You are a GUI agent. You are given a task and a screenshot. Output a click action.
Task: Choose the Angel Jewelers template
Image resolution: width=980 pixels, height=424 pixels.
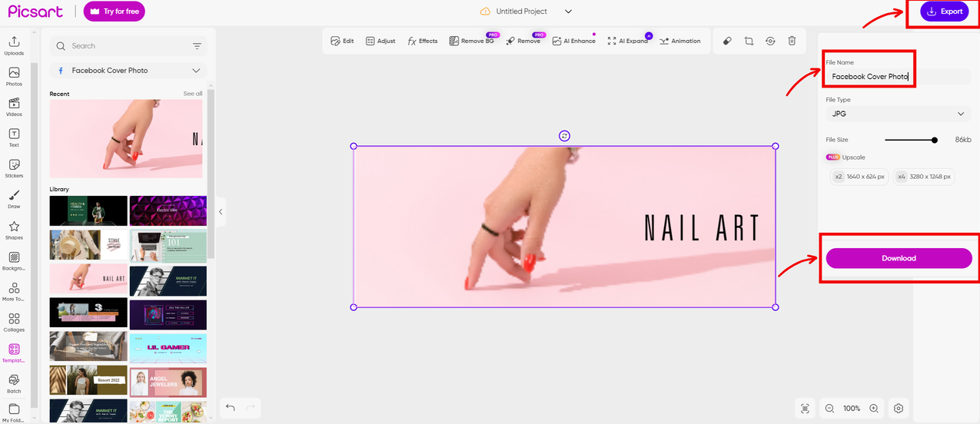pyautogui.click(x=168, y=382)
